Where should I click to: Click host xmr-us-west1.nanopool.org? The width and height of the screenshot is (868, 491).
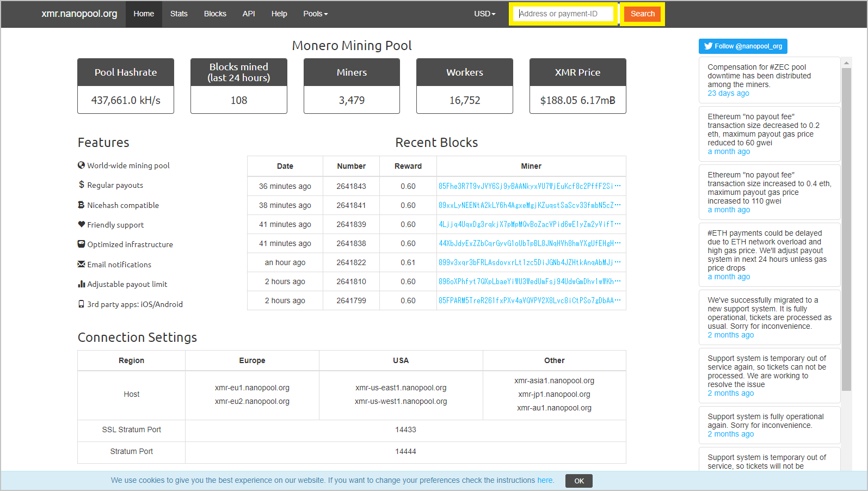coord(401,401)
